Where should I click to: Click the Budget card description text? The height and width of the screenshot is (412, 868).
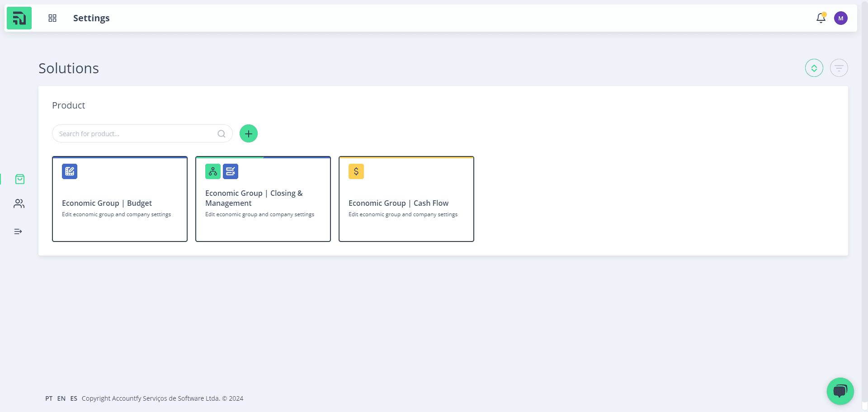pos(116,214)
